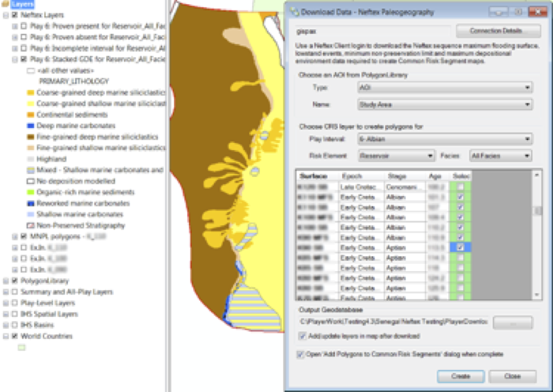Open the Name dropdown showing Study Area

pos(445,105)
